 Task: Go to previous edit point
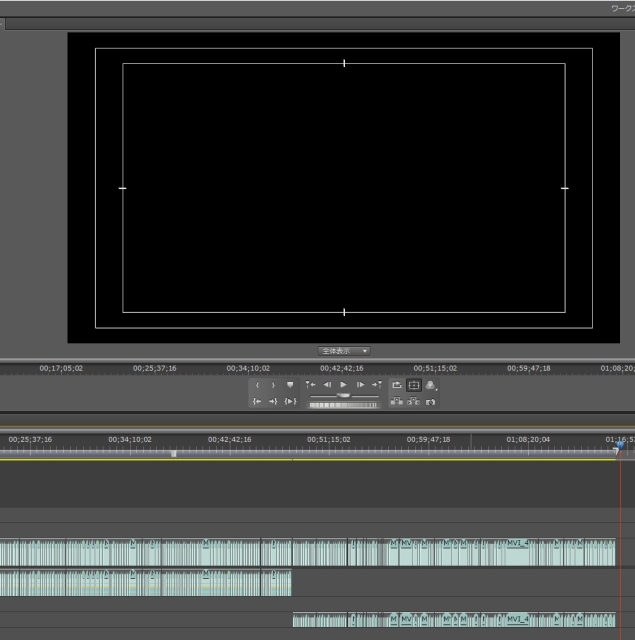311,385
